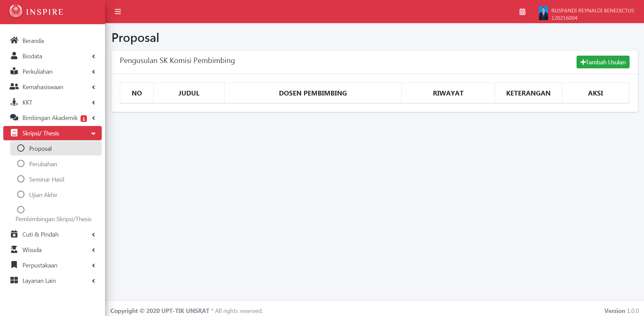Click the Wisuda graduate icon
The image size is (644, 316).
[14, 250]
